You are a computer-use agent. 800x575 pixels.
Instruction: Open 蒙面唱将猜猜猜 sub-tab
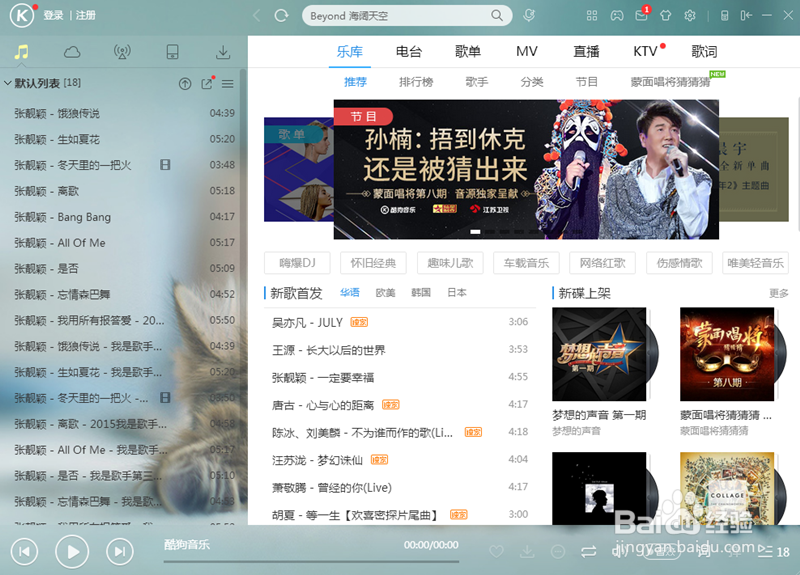coord(670,82)
